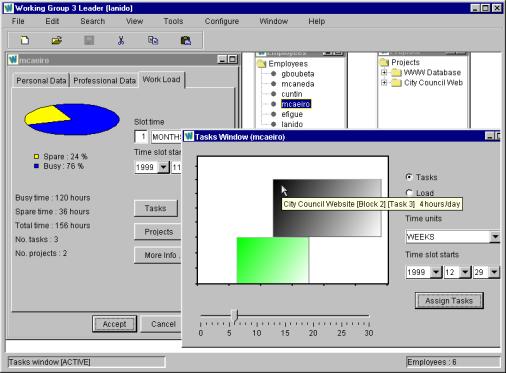Select employee efigue in the tree

click(x=292, y=114)
